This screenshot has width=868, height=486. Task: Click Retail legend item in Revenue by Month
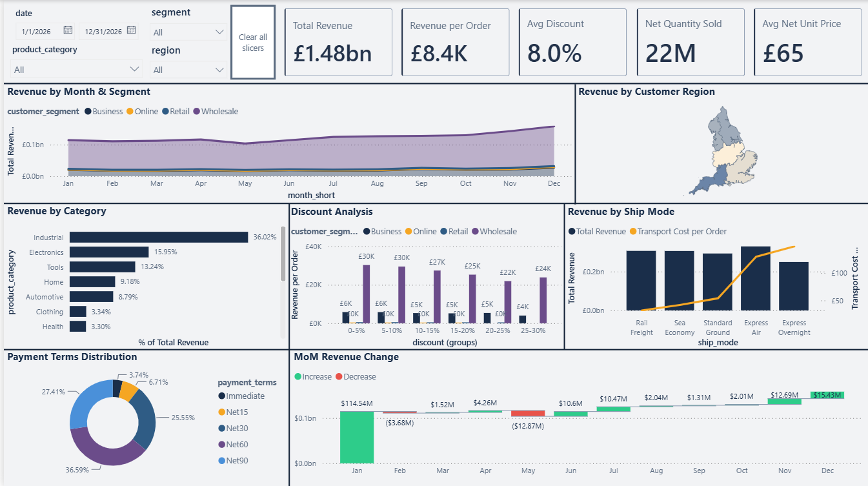coord(176,112)
